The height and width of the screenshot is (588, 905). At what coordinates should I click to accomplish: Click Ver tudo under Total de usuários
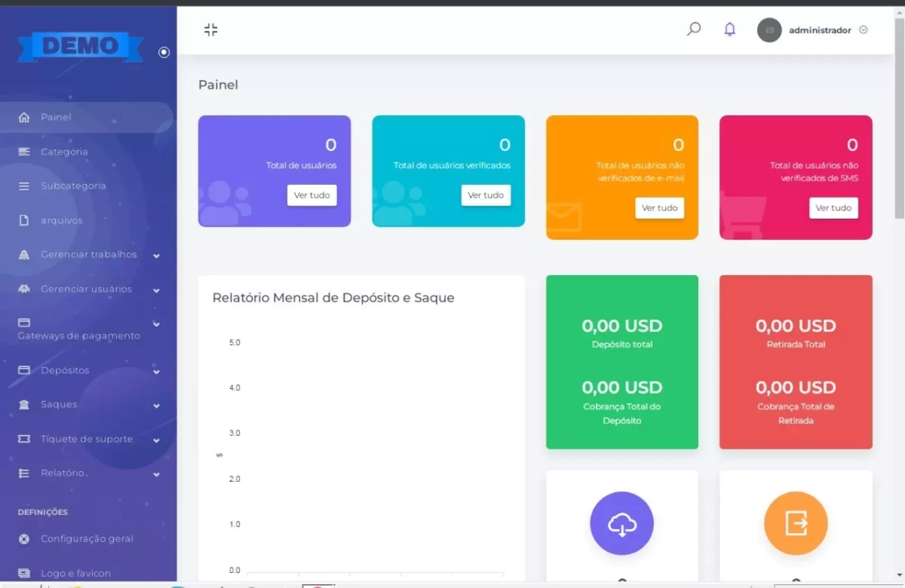(x=312, y=195)
